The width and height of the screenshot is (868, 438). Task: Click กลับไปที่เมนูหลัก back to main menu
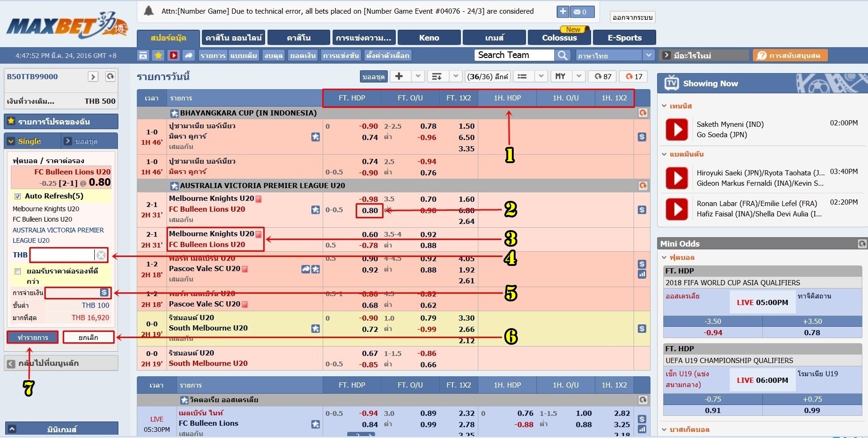click(61, 363)
